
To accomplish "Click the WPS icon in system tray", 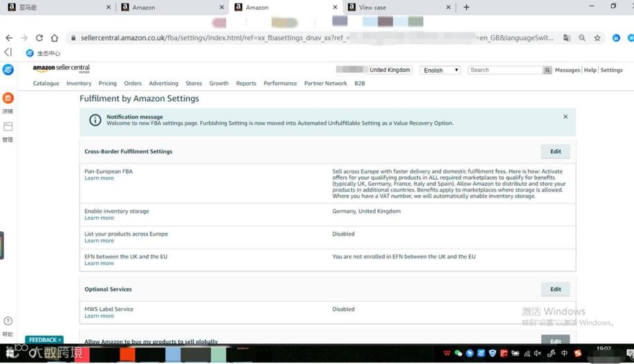I will (x=447, y=353).
